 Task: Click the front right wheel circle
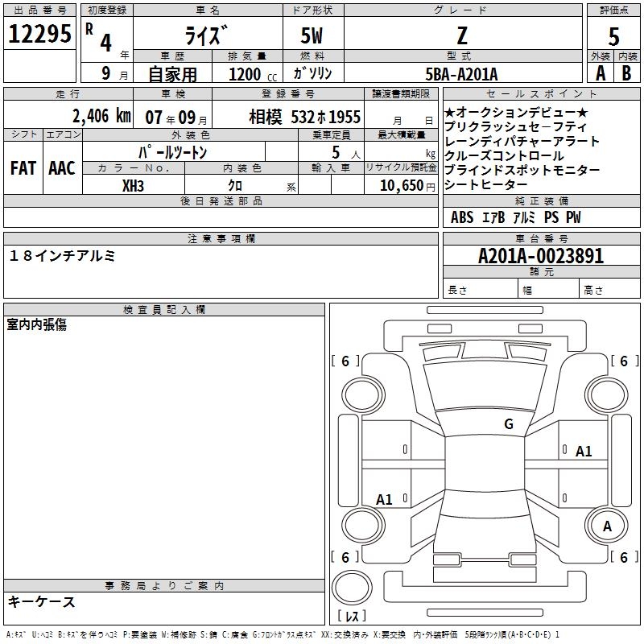[x=607, y=395]
